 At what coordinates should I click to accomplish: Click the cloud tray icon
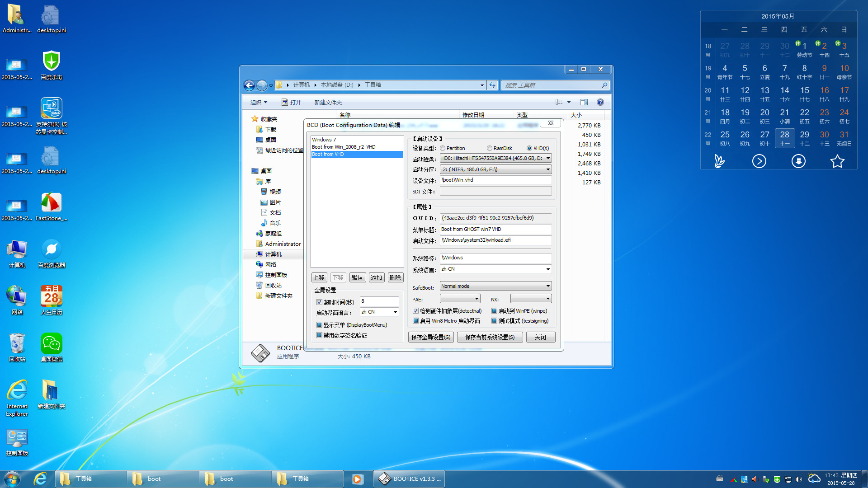point(814,479)
